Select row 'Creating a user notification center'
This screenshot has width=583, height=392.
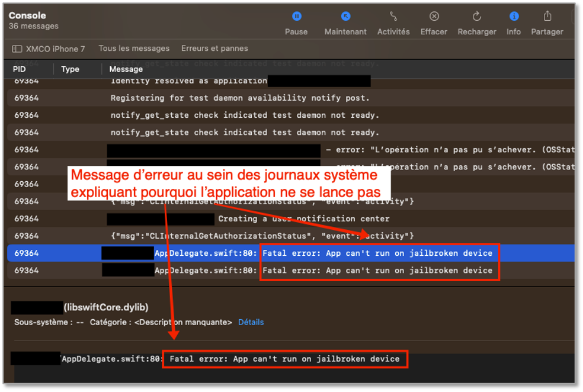pos(291,219)
